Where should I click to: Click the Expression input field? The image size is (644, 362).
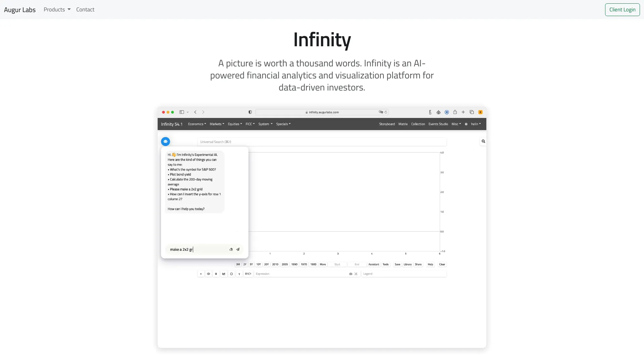point(299,274)
